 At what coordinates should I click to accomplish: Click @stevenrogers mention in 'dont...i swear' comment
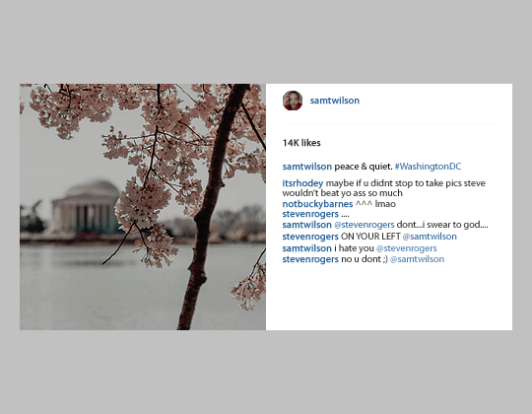[365, 225]
